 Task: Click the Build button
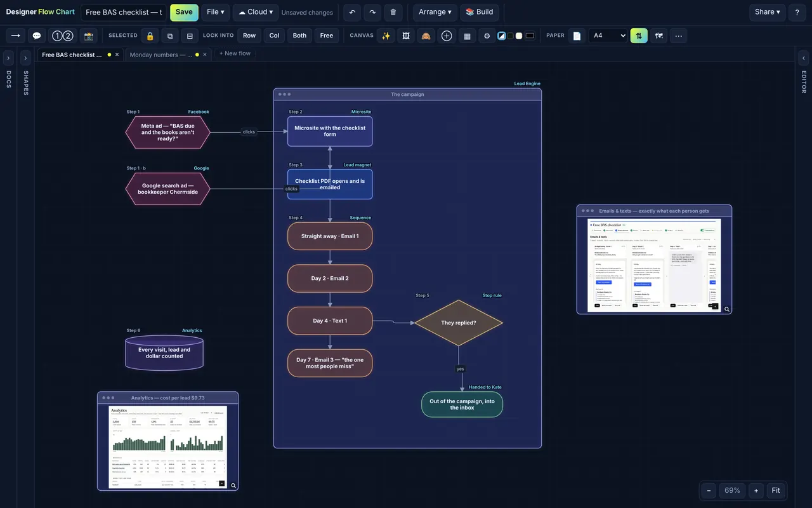pyautogui.click(x=479, y=12)
